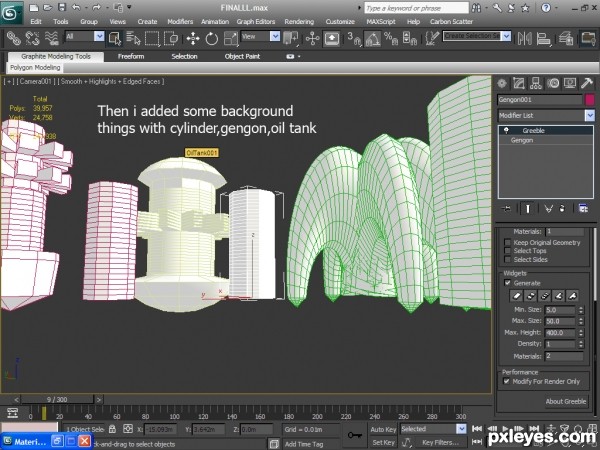Open Configure Modifier Sets icon
Image resolution: width=600 pixels, height=450 pixels.
tap(583, 209)
